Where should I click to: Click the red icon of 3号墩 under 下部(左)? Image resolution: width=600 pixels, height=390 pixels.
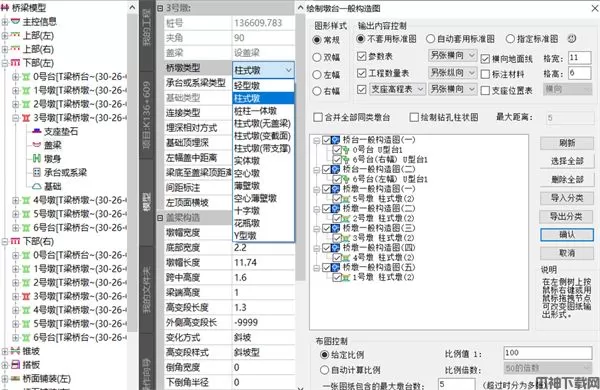26,118
